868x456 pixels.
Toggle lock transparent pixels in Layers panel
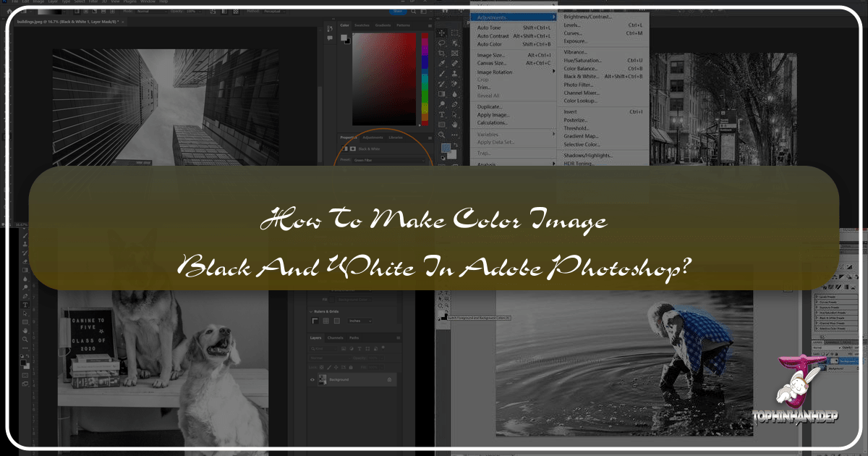(x=321, y=367)
